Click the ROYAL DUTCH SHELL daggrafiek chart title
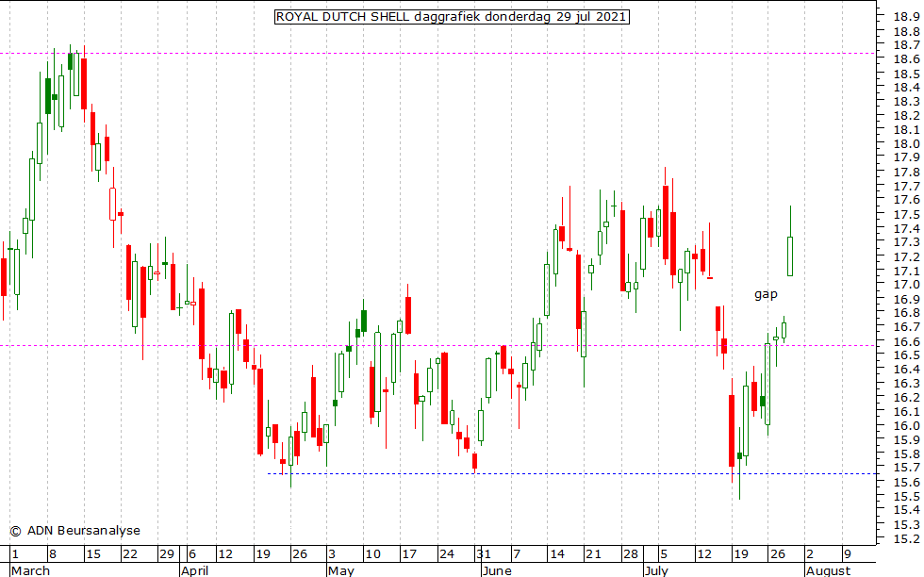The image size is (924, 577). point(452,17)
